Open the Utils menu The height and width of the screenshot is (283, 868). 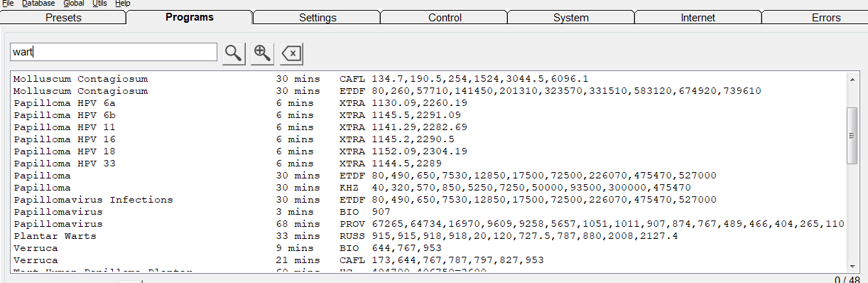point(100,4)
